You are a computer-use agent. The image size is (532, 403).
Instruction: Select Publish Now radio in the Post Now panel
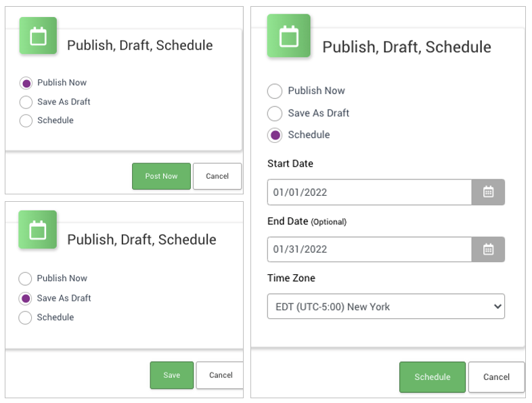[x=26, y=83]
